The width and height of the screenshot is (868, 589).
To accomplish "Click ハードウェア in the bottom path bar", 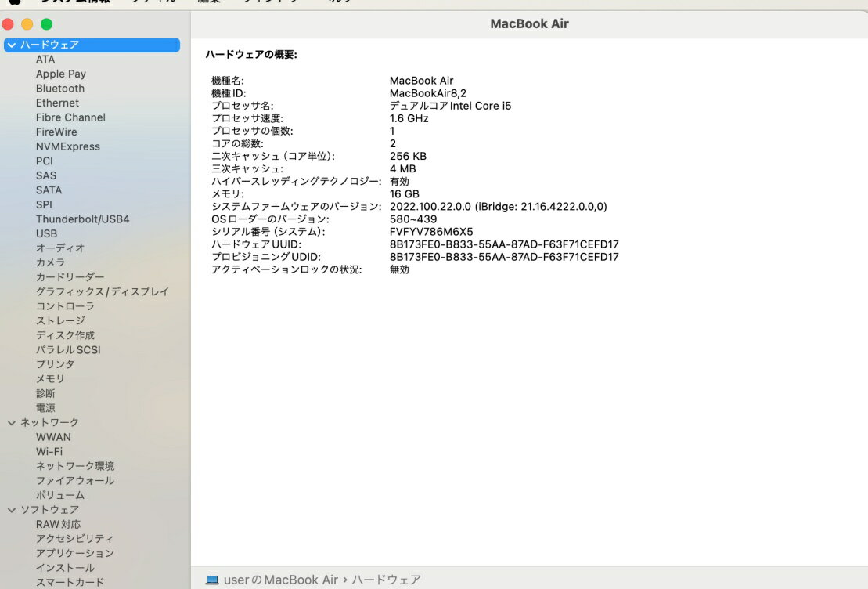I will (386, 580).
